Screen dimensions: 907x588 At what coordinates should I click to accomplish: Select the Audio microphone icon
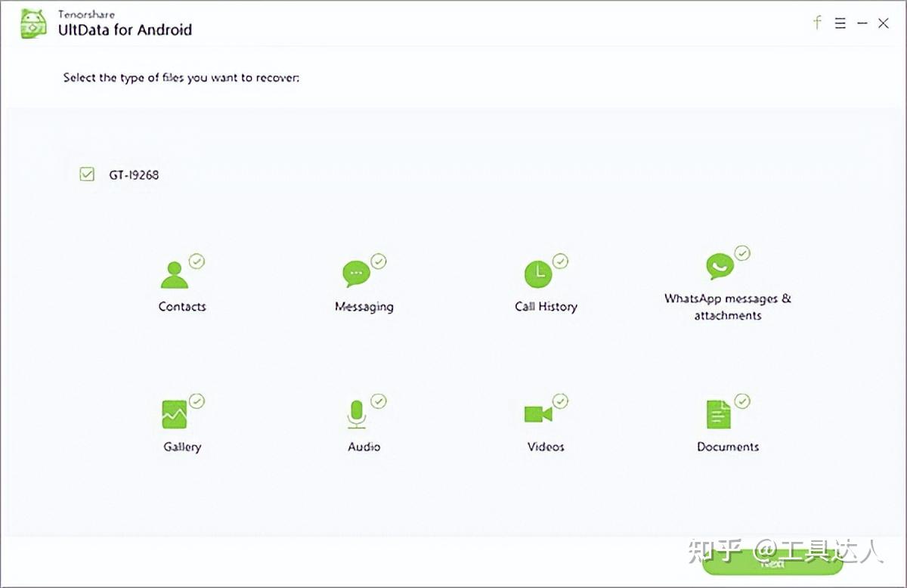(355, 414)
